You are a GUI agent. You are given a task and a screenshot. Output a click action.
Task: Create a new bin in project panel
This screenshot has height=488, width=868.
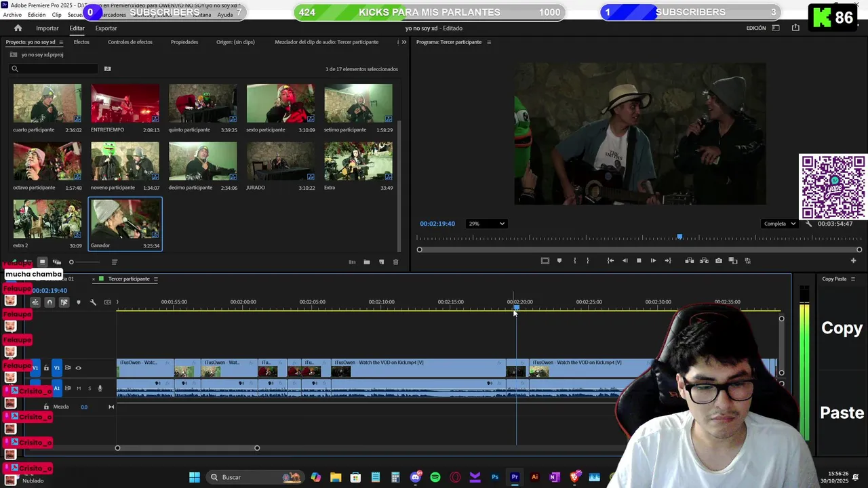(x=367, y=262)
